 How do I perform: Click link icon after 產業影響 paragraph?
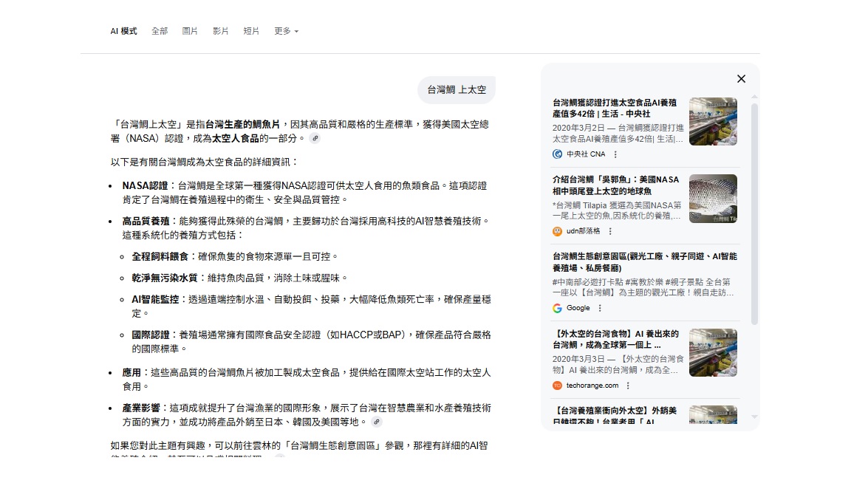click(377, 422)
